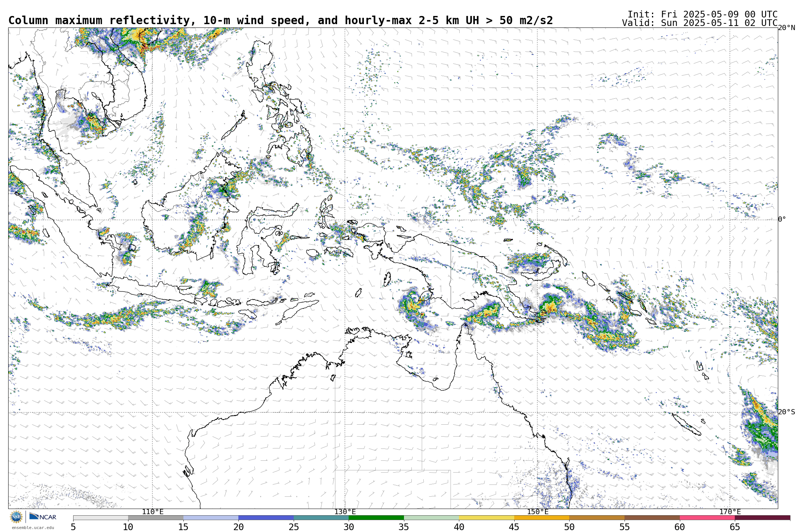Click the colorbar tick label 20
This screenshot has width=802, height=532.
238,527
